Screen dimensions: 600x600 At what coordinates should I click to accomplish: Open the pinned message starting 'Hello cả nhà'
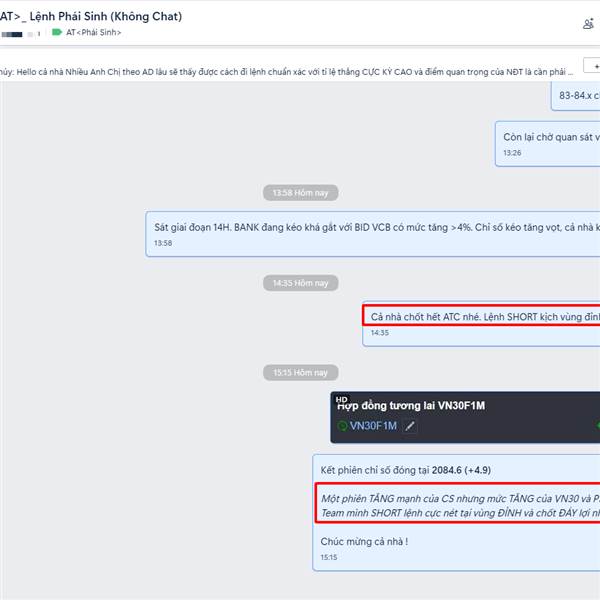(286, 72)
